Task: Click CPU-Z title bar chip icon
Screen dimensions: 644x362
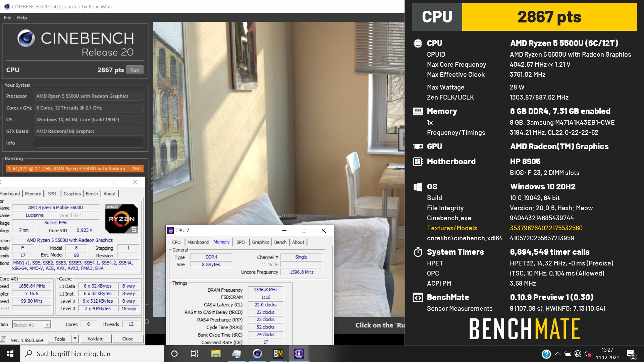Action: coord(170,230)
